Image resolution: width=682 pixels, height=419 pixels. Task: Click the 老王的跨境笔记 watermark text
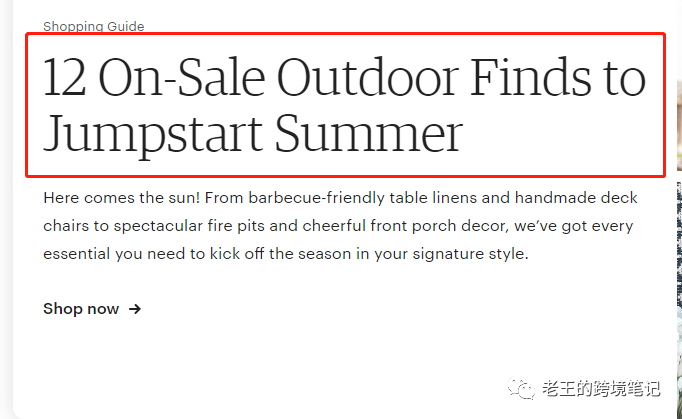click(x=601, y=388)
